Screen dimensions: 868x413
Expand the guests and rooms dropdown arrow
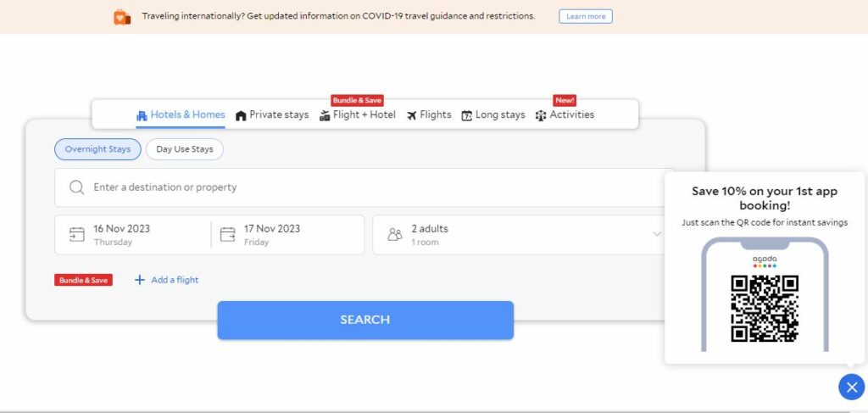(x=657, y=234)
